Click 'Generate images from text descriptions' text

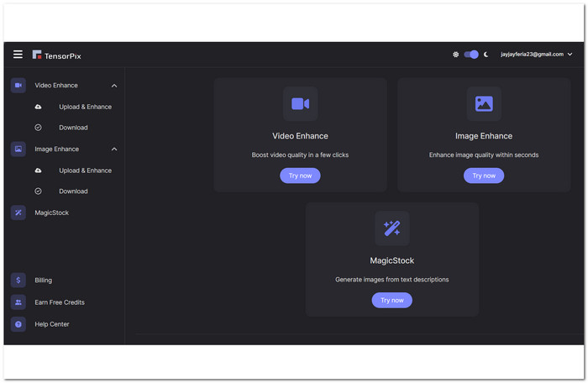pyautogui.click(x=392, y=280)
